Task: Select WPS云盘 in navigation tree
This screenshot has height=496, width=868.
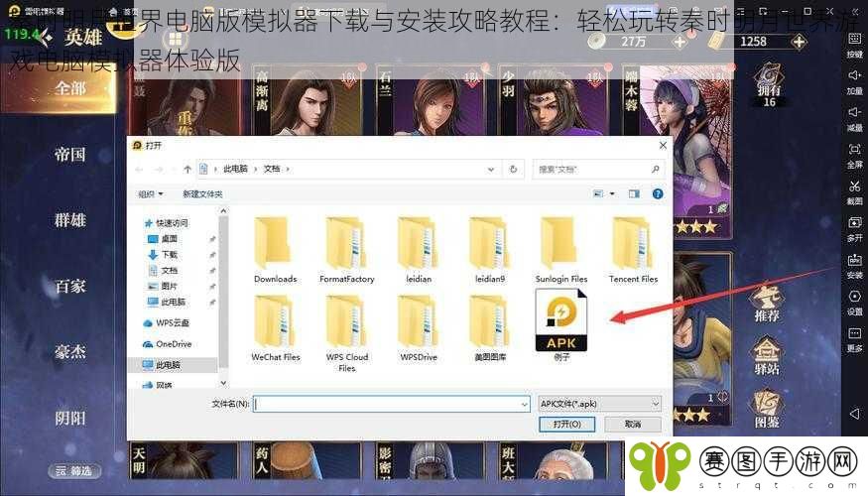Action: 166,322
